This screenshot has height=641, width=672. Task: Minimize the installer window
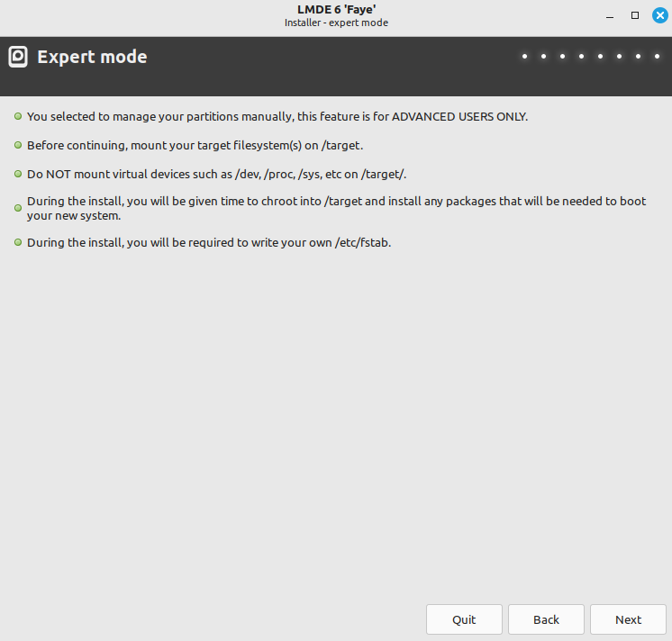point(610,16)
